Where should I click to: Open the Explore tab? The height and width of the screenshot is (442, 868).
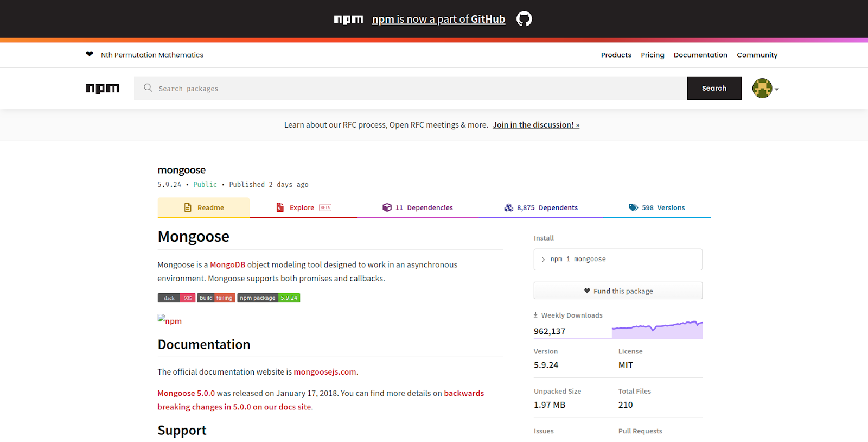[x=303, y=207]
